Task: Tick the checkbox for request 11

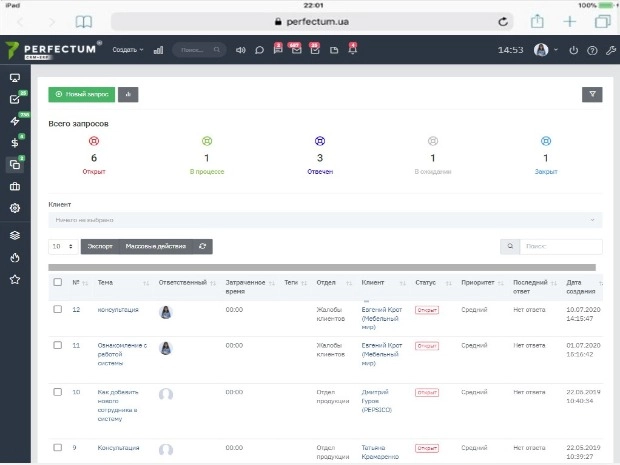Action: coord(57,345)
